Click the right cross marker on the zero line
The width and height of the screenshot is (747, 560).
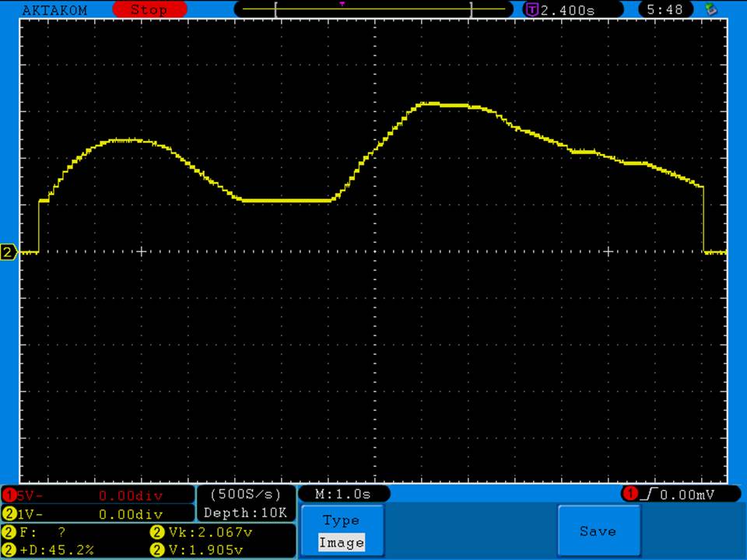pos(608,251)
